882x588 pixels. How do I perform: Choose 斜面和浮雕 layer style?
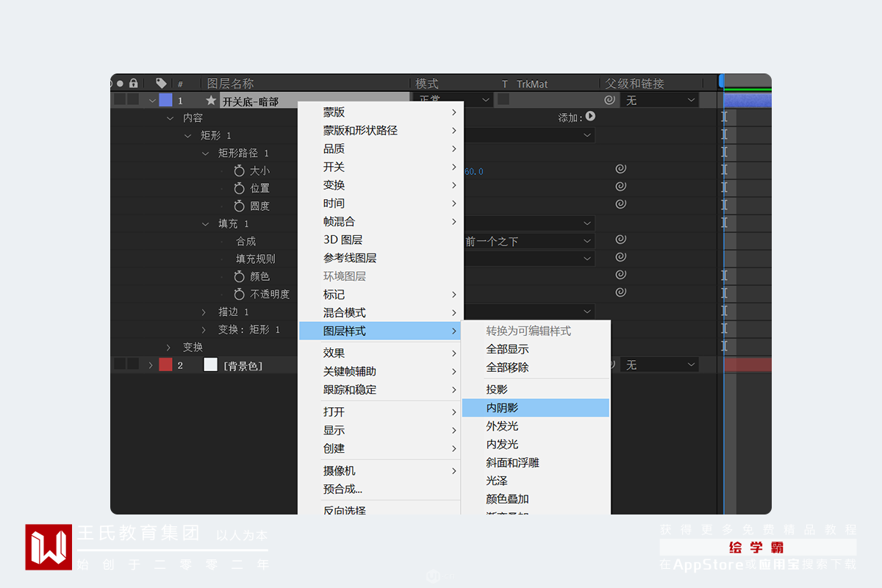pos(536,462)
